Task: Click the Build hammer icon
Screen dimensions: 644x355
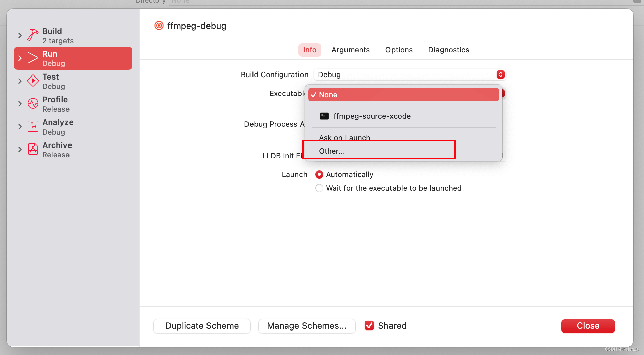Action: 33,35
